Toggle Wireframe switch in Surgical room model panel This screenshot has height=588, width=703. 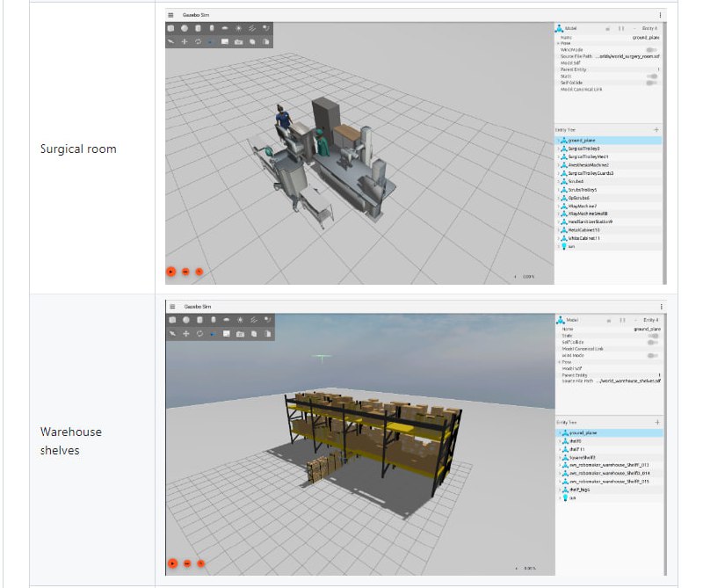click(652, 50)
